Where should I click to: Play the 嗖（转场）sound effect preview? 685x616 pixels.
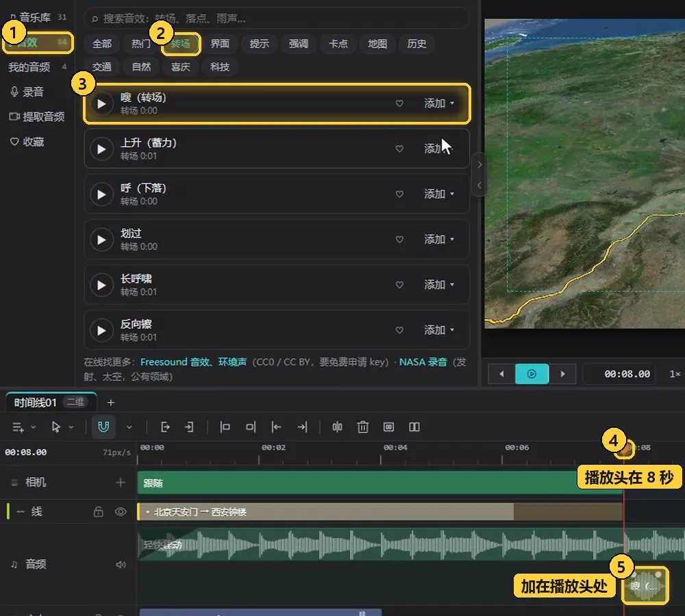pos(101,104)
